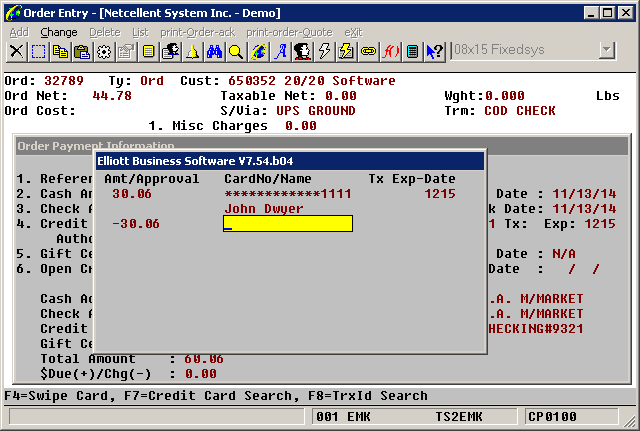Open the 08x15 Fixedsys font dropdown

(607, 51)
